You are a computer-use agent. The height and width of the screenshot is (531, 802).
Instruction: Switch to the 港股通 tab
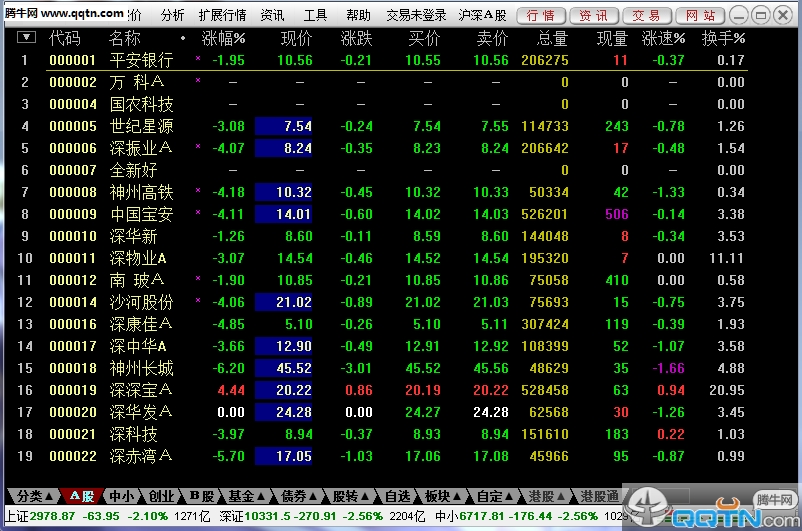coord(599,496)
